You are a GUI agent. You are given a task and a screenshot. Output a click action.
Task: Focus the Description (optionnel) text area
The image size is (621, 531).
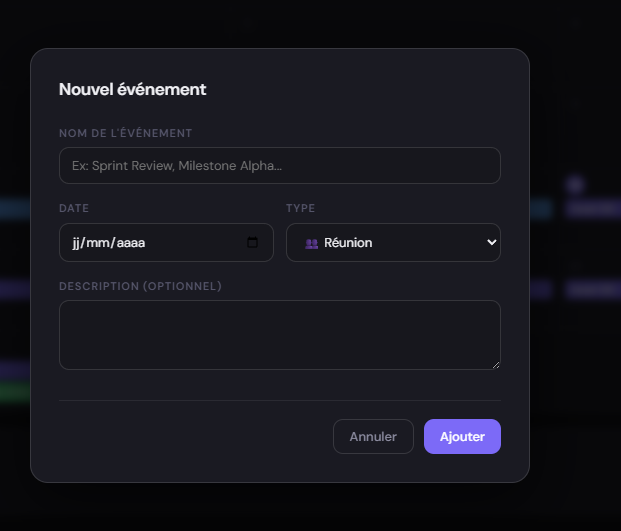point(280,335)
